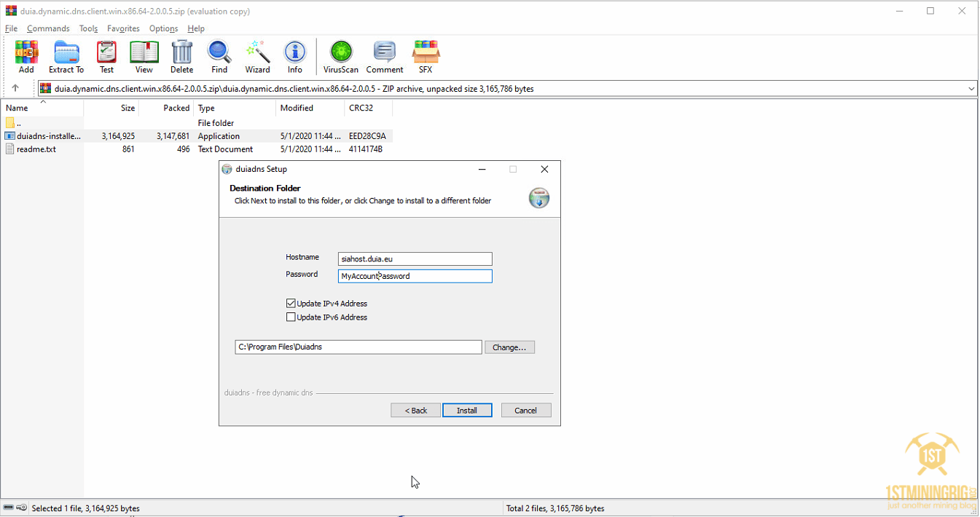Click the Password input field

[x=415, y=276]
